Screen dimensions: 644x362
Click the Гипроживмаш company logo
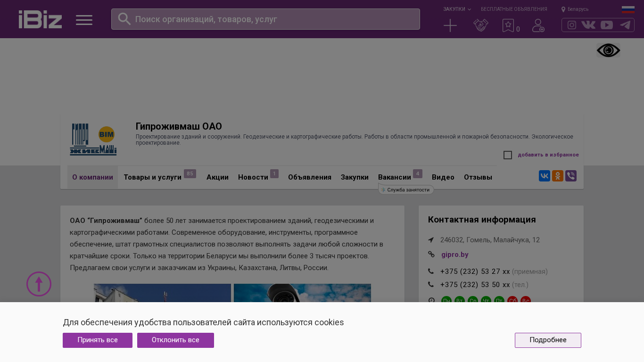93,140
